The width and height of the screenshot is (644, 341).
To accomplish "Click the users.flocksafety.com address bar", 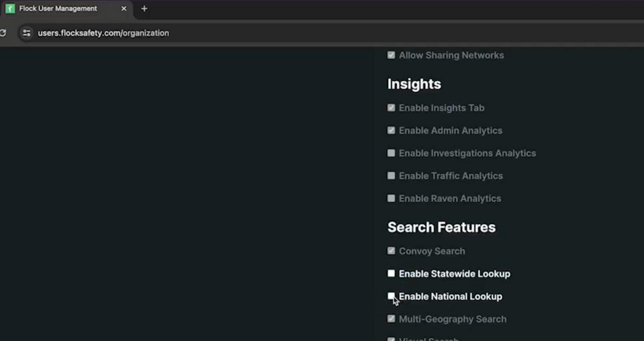I will pyautogui.click(x=103, y=33).
